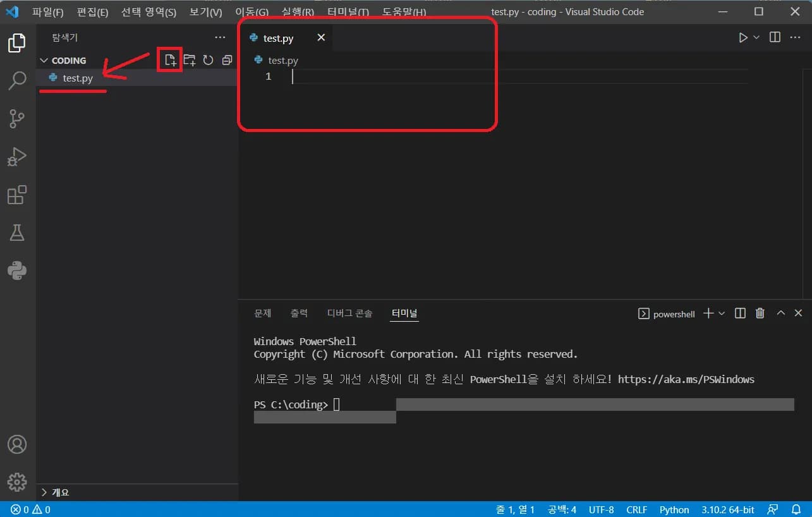This screenshot has height=517, width=812.
Task: Open the Testing beaker view
Action: [17, 233]
